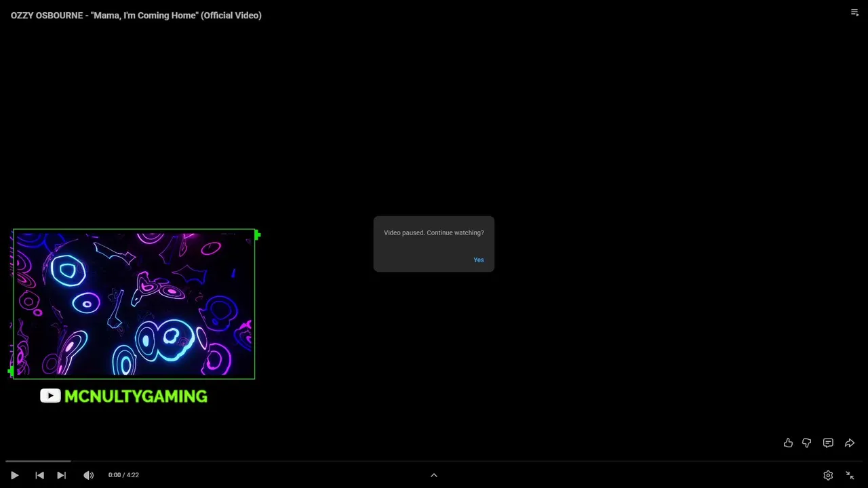Screen dimensions: 868x488
Task: Open the comments icon
Action: tap(828, 443)
